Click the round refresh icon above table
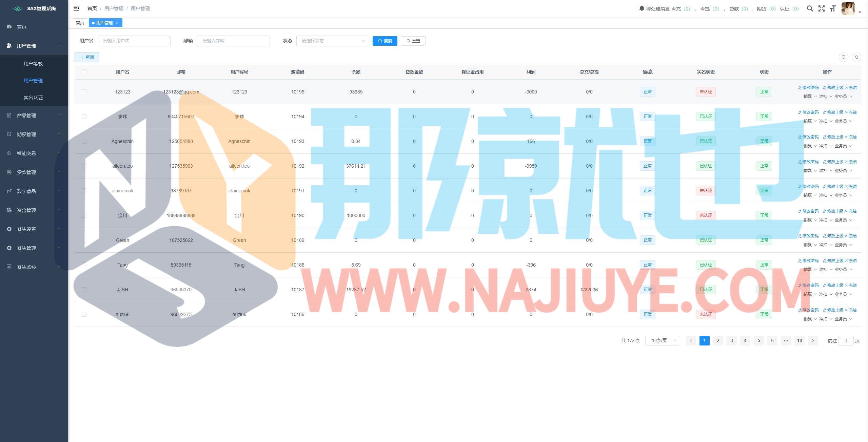The height and width of the screenshot is (442, 868). coord(856,57)
